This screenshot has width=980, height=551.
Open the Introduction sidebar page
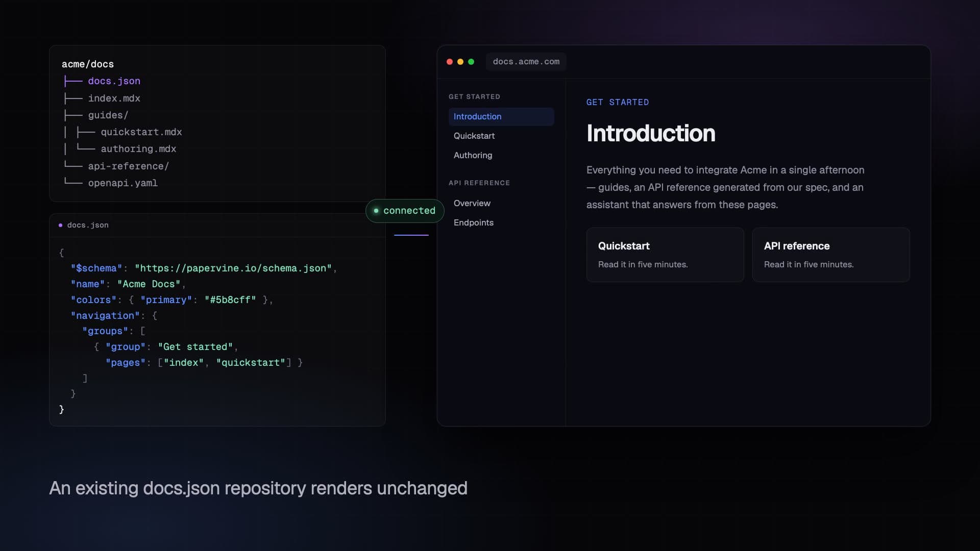(501, 116)
